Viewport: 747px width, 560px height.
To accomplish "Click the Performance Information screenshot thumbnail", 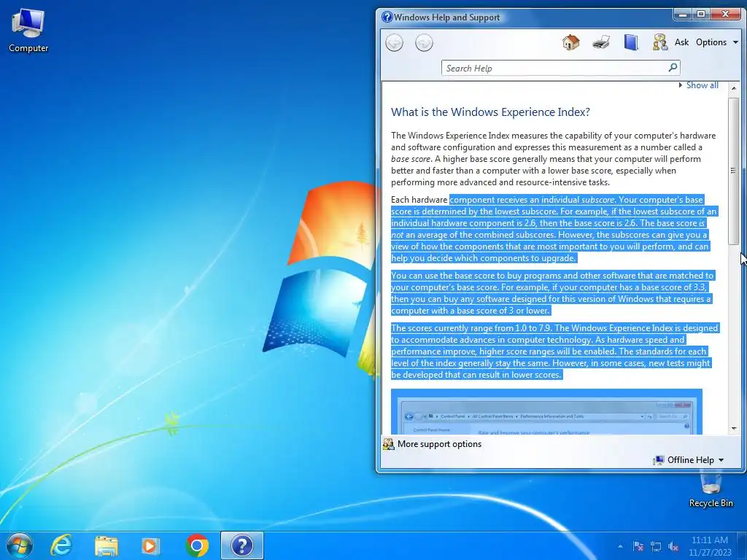I will pos(546,412).
